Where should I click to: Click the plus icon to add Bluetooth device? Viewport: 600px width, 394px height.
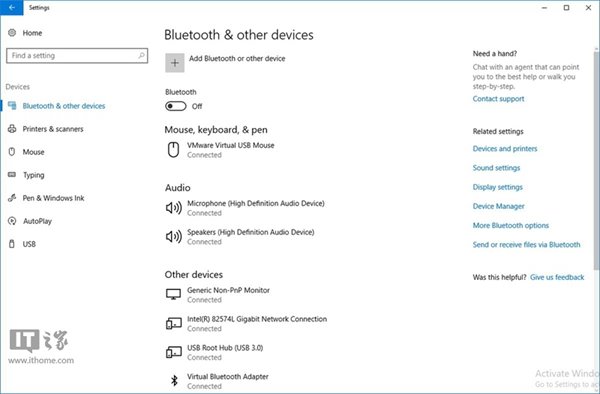[x=174, y=63]
